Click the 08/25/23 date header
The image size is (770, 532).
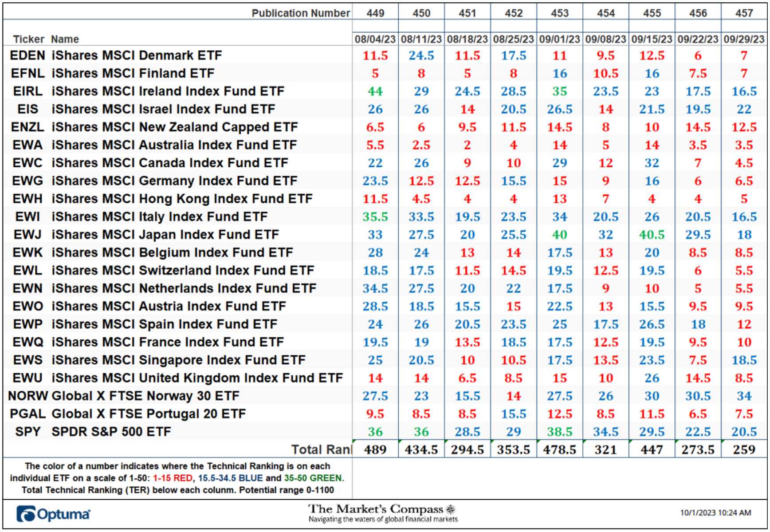pyautogui.click(x=514, y=39)
